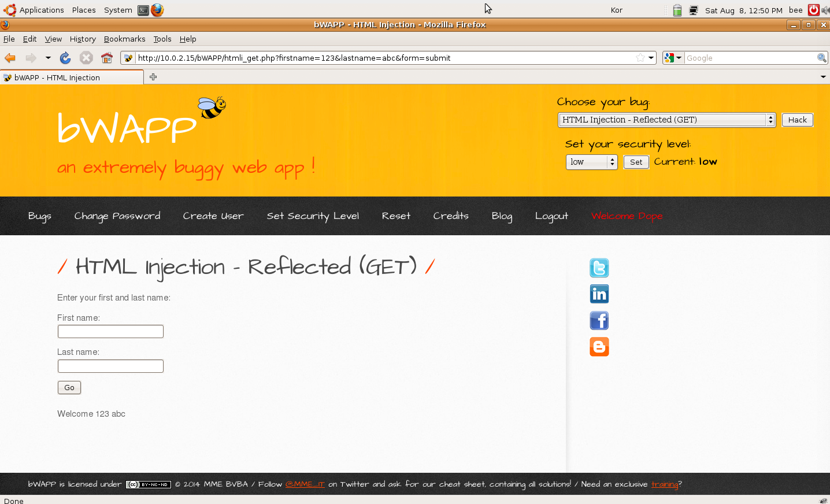Click the Firefox forward arrow
The image size is (830, 504).
pos(31,58)
